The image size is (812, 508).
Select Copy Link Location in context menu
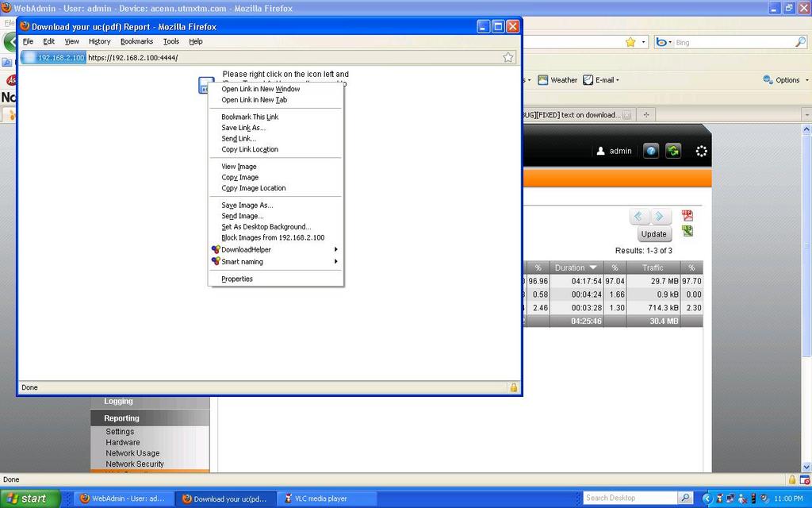(250, 149)
